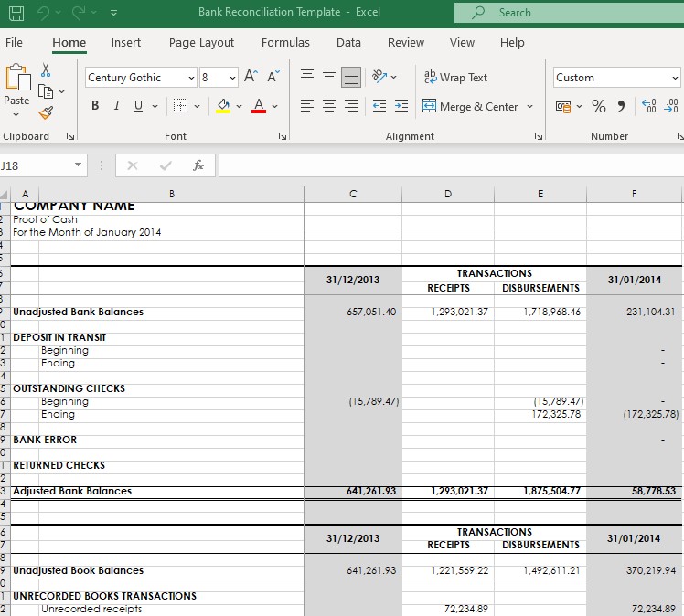Click the Increase Font Size icon

pyautogui.click(x=250, y=78)
